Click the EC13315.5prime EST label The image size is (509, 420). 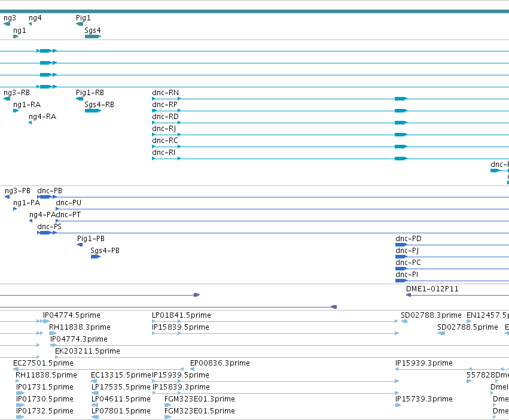(121, 375)
